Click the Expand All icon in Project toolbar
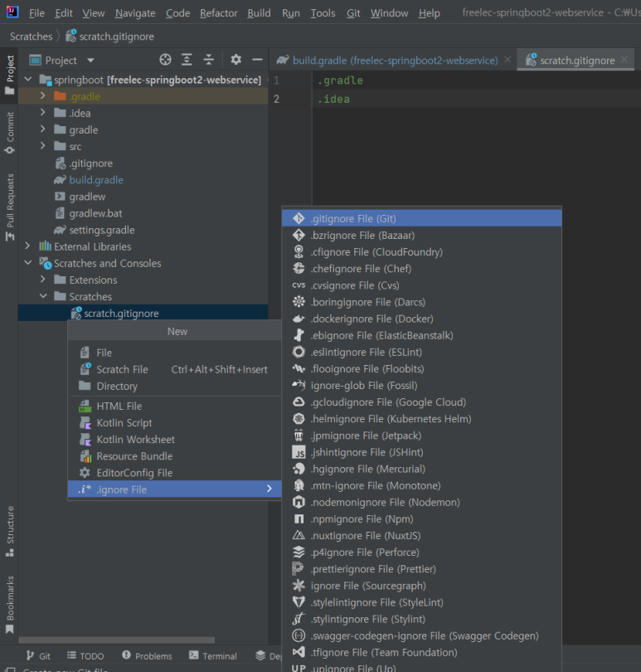 pyautogui.click(x=187, y=60)
